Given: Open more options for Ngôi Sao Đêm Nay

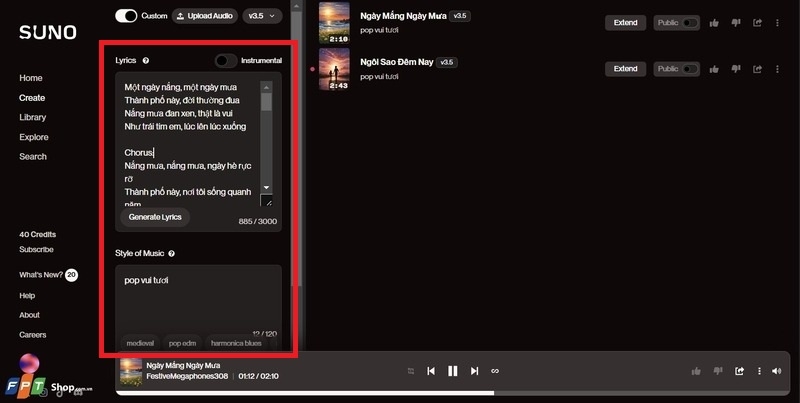Looking at the screenshot, I should pyautogui.click(x=777, y=69).
